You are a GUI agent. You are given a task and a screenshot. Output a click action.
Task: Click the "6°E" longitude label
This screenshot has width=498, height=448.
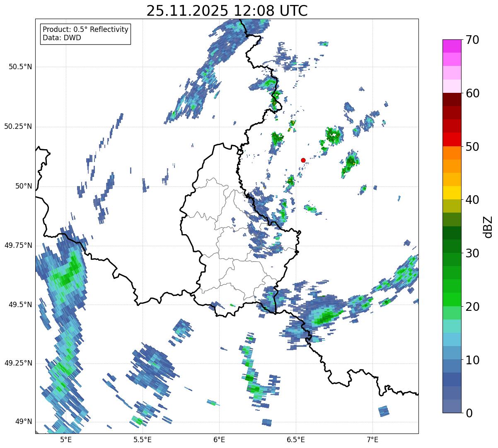(219, 440)
